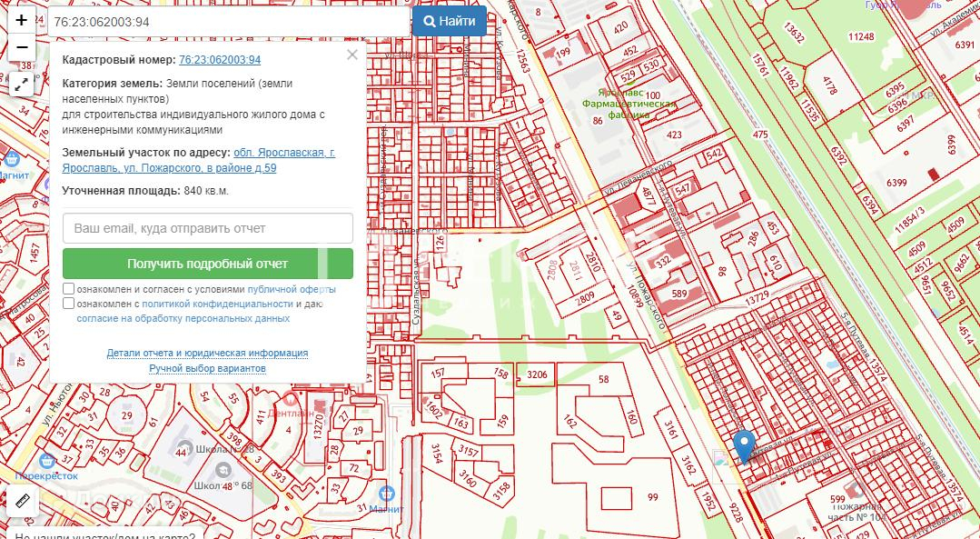Click parcel number 160 on map
This screenshot has width=980, height=539.
pyautogui.click(x=632, y=416)
